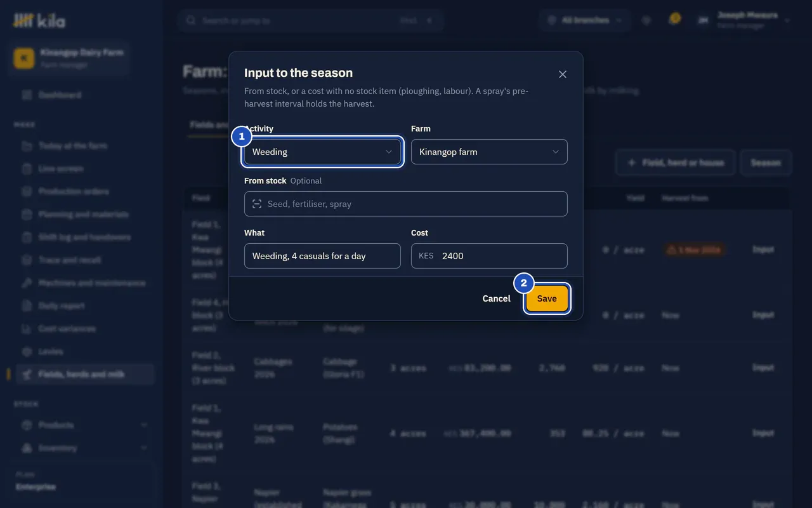This screenshot has width=812, height=508.
Task: Expand the Products section in sidebar
Action: pos(84,425)
